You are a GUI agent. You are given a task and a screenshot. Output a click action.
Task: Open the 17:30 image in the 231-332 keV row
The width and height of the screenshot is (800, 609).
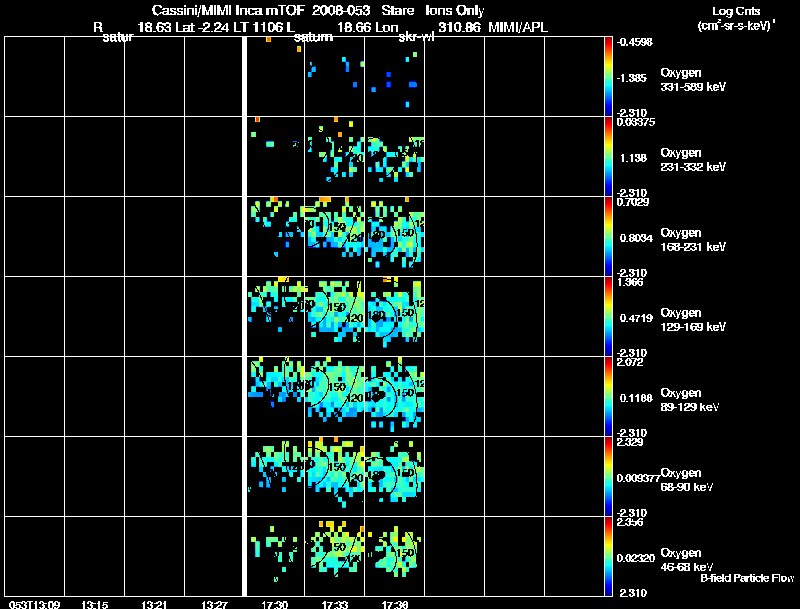276,156
